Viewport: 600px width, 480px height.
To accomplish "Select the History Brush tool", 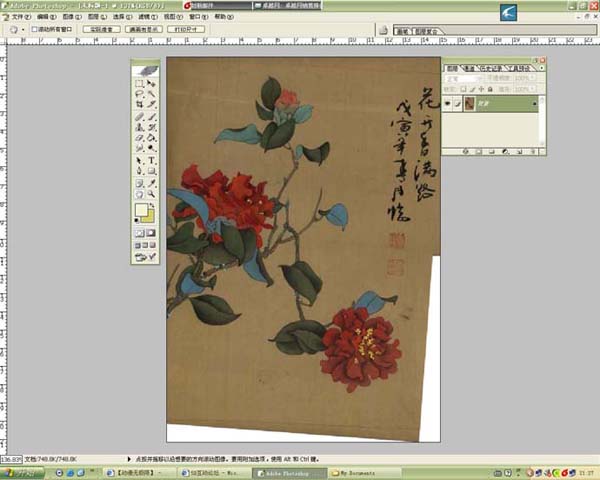I will tap(151, 127).
